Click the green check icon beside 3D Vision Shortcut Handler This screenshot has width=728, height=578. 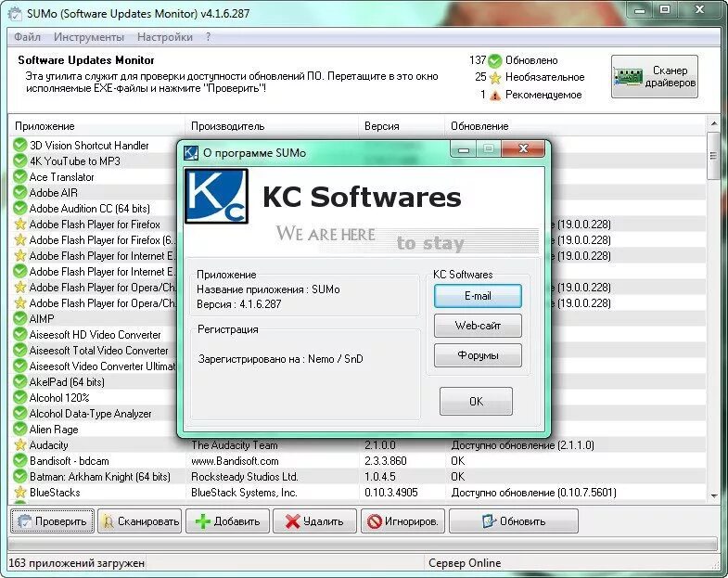point(20,145)
